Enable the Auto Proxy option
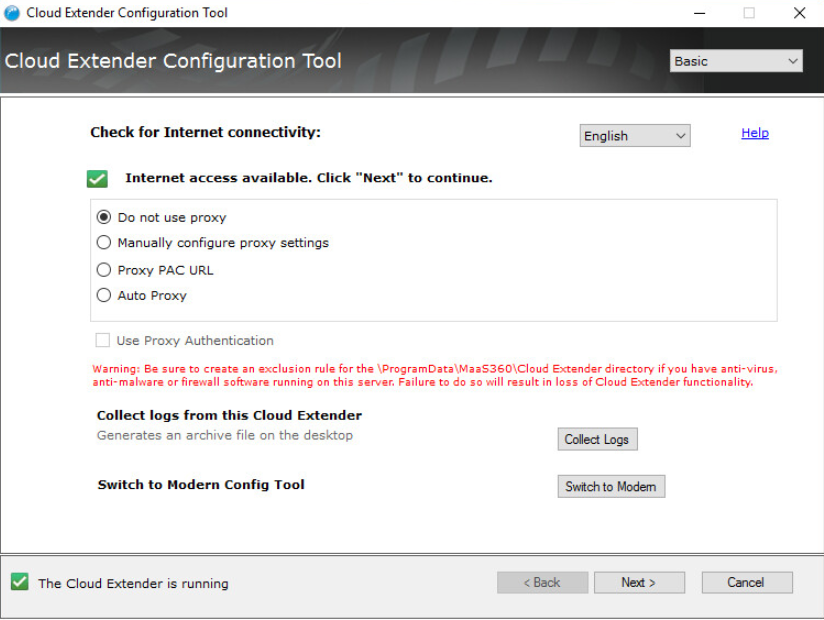 coord(104,296)
